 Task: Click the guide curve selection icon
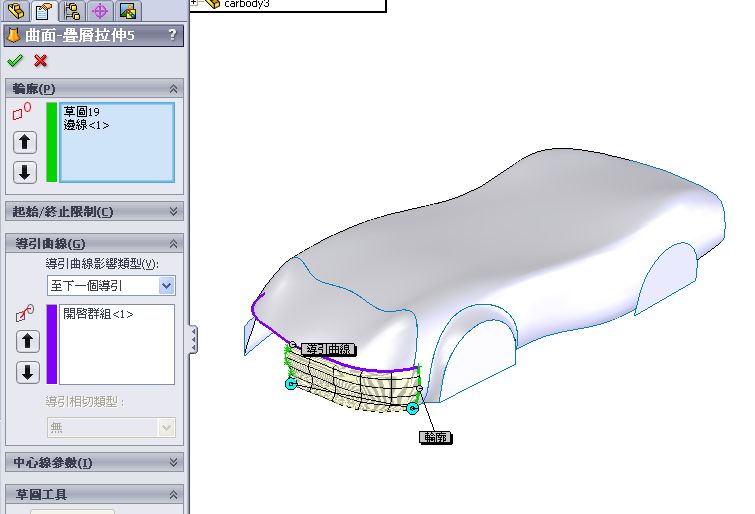click(x=25, y=313)
